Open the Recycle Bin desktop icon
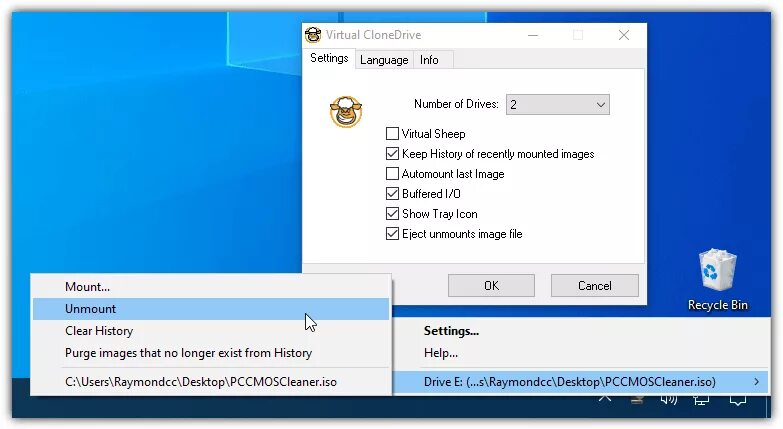 pos(718,280)
